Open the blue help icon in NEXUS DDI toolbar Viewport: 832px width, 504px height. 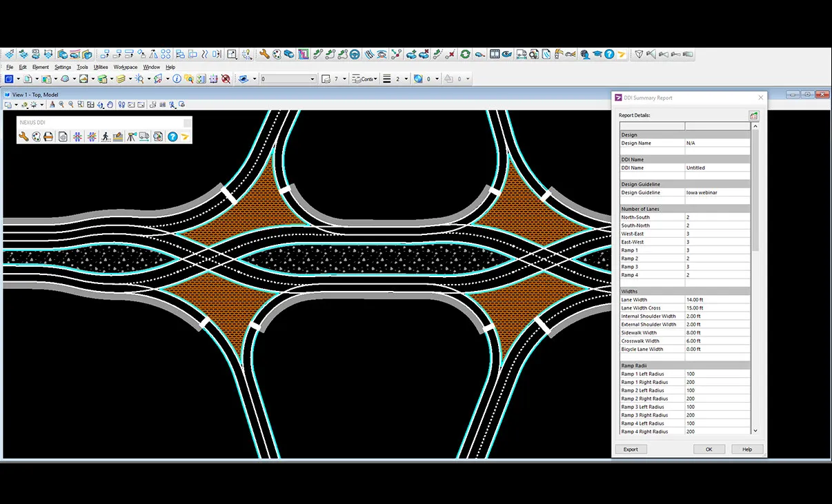click(172, 137)
